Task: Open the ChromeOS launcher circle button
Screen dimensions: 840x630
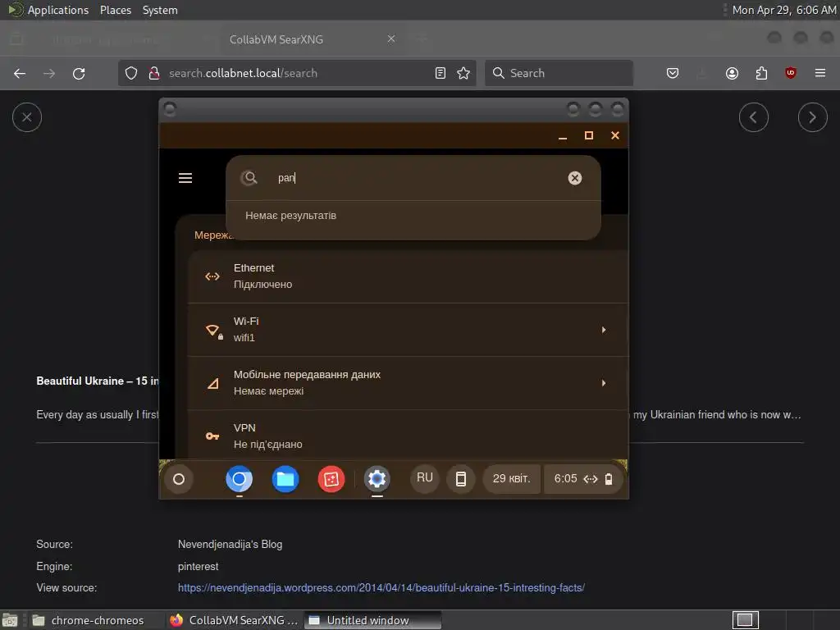Action: click(179, 479)
